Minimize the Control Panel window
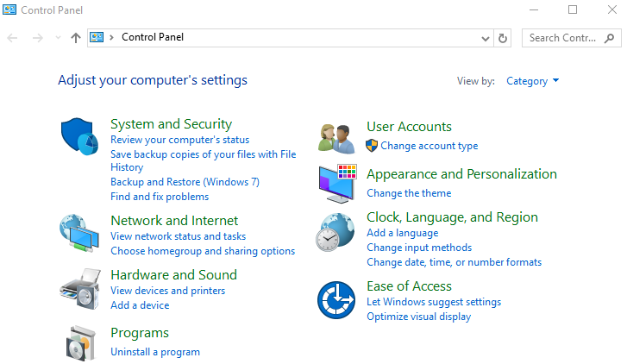Screen dimensions: 627x364 click(x=534, y=9)
